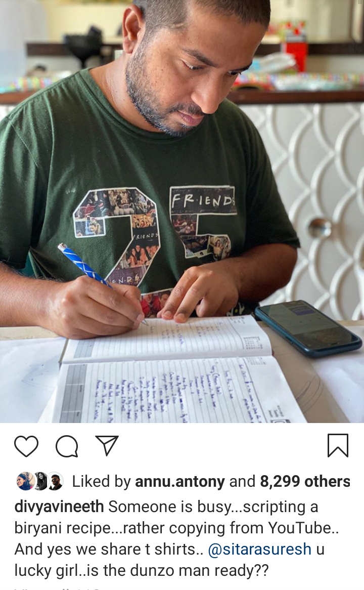Save the post with the bookmark icon
The image size is (364, 590).
pos(338,445)
